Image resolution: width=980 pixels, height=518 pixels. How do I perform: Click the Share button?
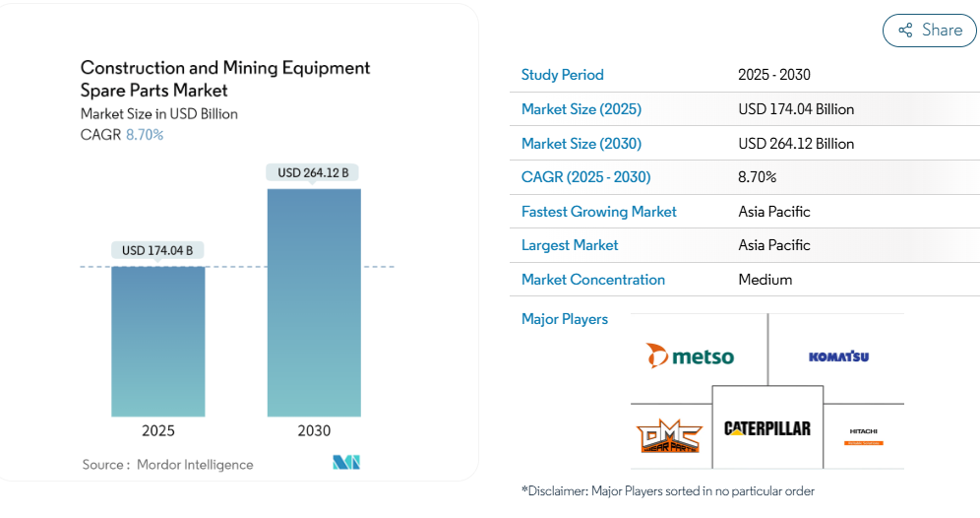929,31
